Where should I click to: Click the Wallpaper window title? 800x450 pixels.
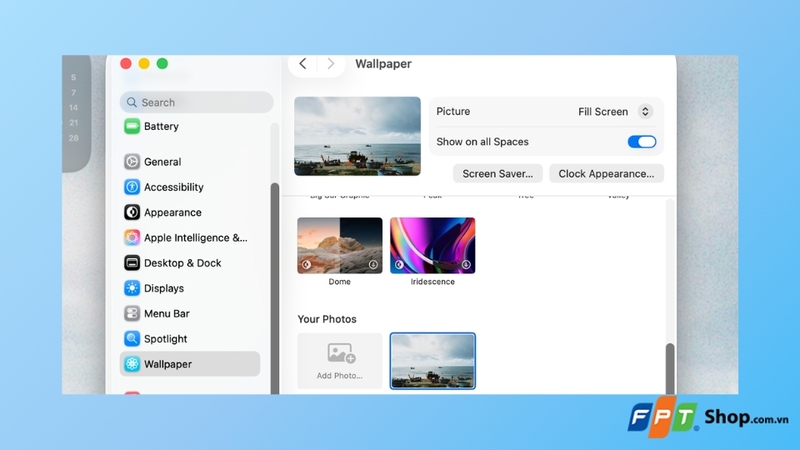point(383,64)
